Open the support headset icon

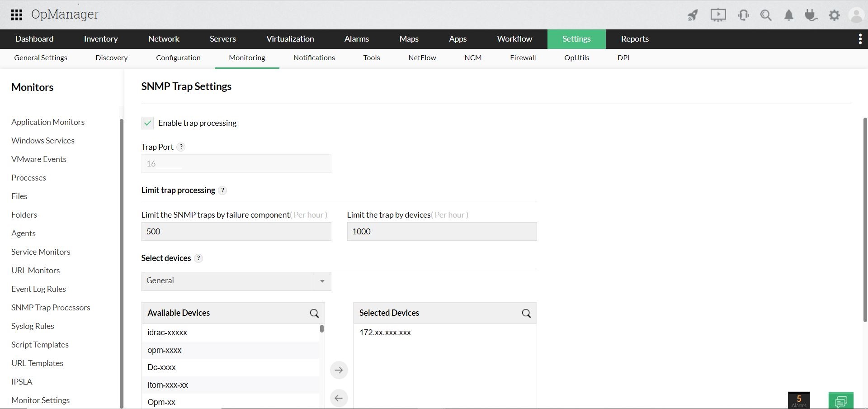[x=743, y=15]
